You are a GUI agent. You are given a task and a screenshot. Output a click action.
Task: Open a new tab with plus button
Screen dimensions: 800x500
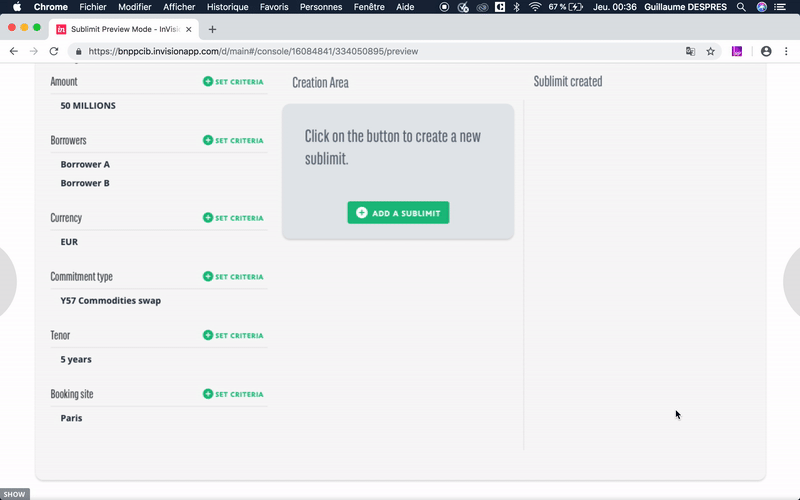tap(212, 30)
